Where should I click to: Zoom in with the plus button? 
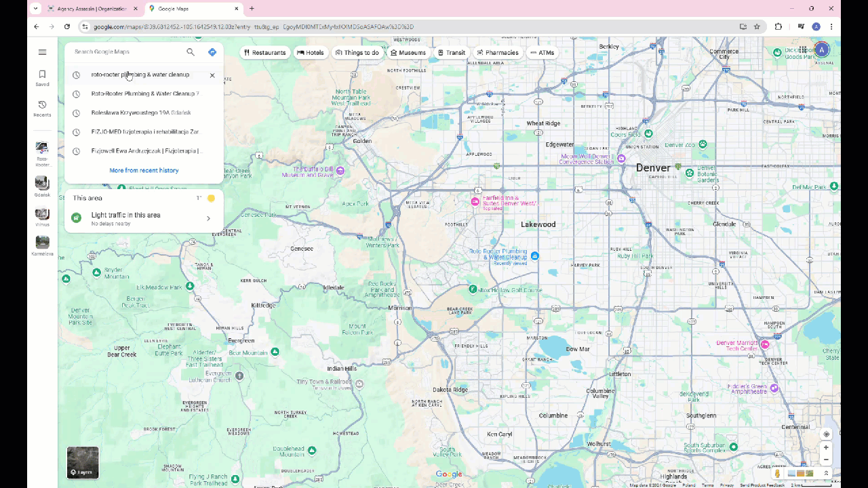(826, 447)
